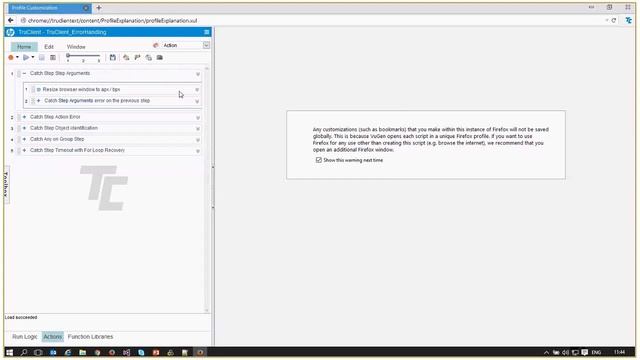Show hidden system tray icons chevron
This screenshot has width=640, height=360.
(x=546, y=353)
